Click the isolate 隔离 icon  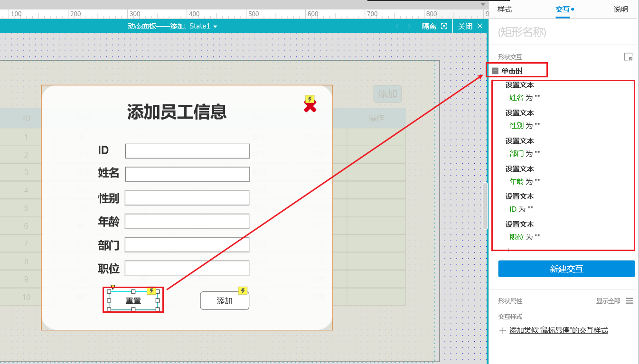pyautogui.click(x=444, y=26)
